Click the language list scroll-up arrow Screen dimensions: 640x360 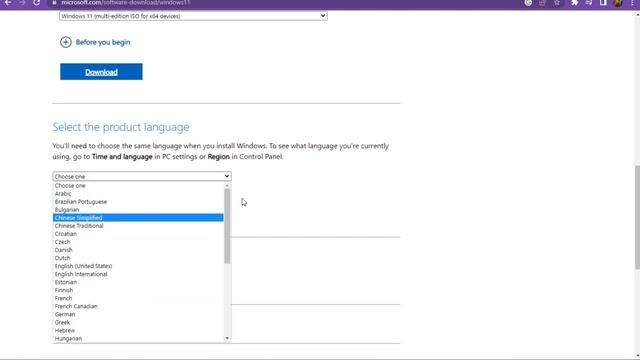pyautogui.click(x=227, y=185)
